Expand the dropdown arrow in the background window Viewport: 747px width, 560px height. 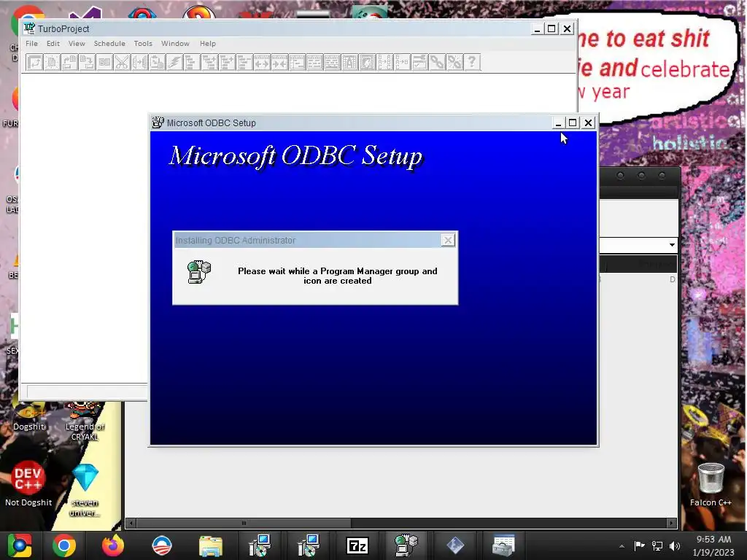point(672,245)
